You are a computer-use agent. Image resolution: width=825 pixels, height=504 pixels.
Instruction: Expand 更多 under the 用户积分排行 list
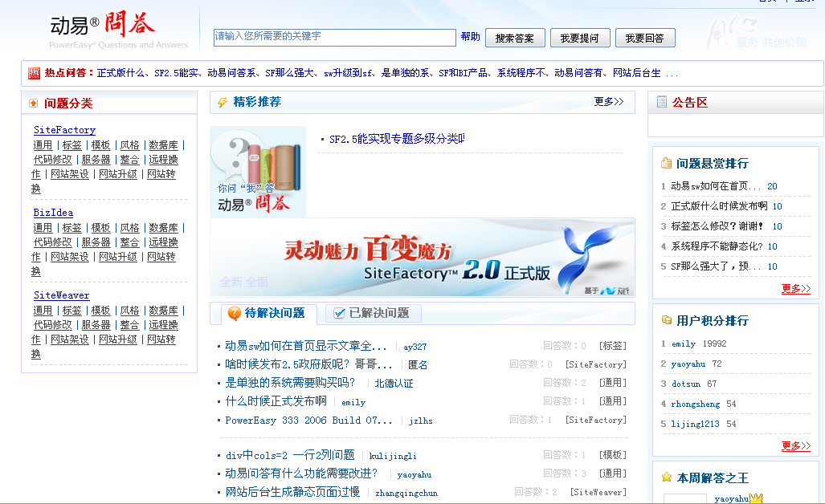(x=795, y=445)
